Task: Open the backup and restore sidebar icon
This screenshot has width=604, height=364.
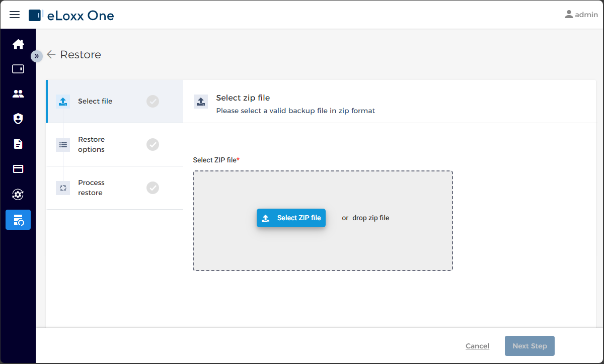Action: [x=18, y=220]
